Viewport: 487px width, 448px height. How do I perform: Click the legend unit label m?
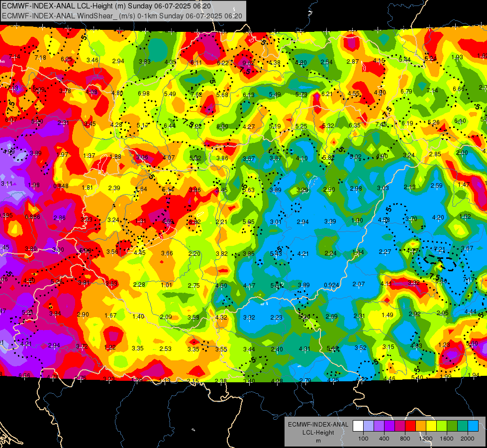(318, 441)
